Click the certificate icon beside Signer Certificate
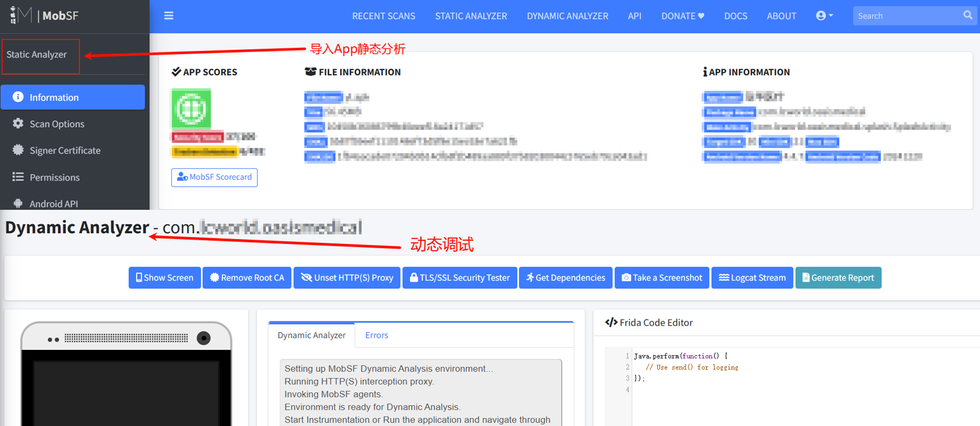Screen dimensions: 980x426 pyautogui.click(x=18, y=150)
